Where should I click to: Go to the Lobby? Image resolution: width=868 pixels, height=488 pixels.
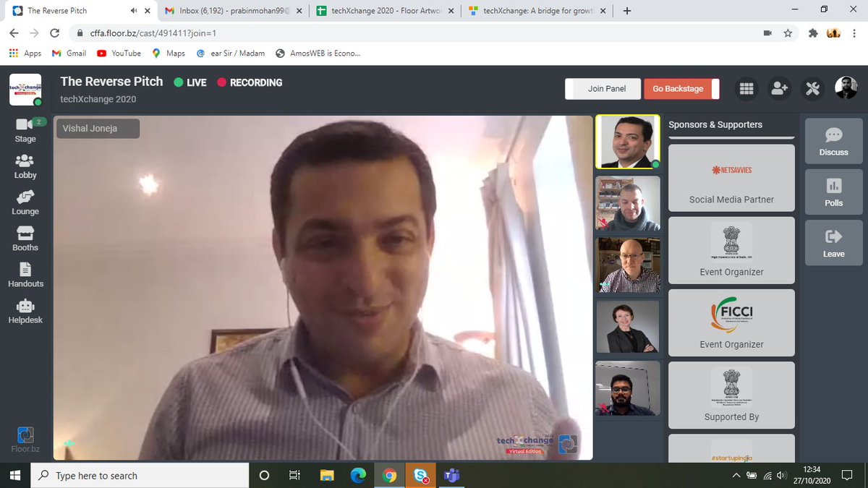25,166
